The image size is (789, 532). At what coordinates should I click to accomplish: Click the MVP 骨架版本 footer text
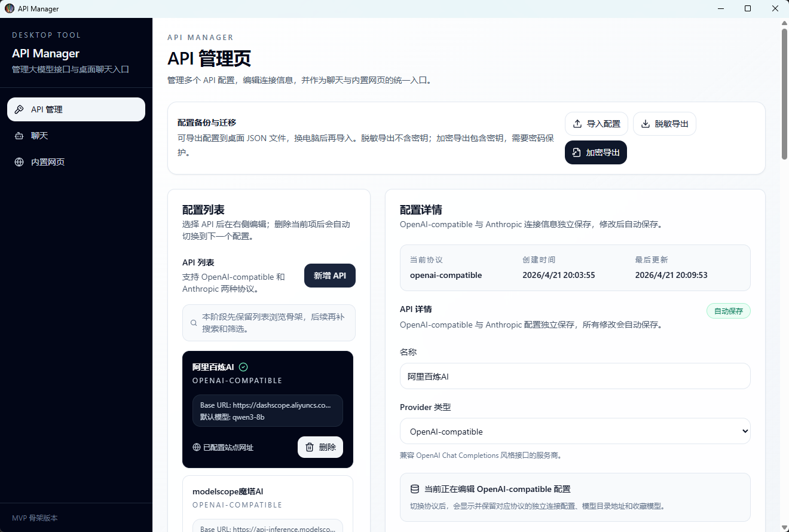point(35,518)
